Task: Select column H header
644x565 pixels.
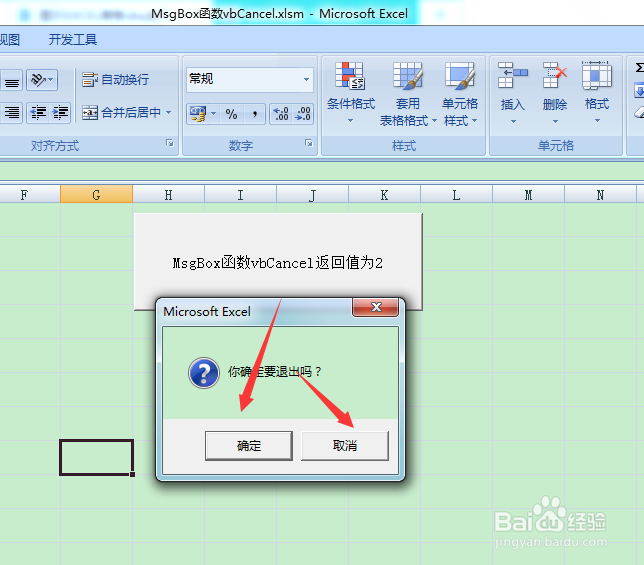Action: pyautogui.click(x=168, y=194)
